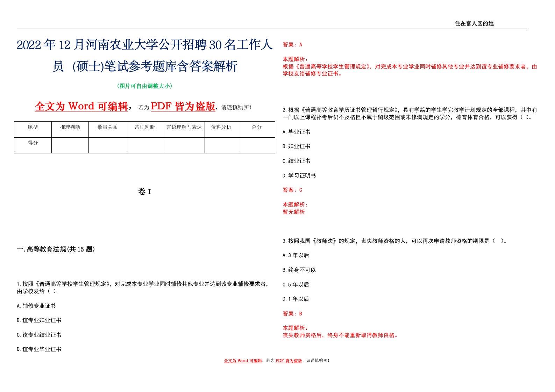The height and width of the screenshot is (392, 555).
Task: Click the red 暂无解析 text
Action: tap(294, 212)
